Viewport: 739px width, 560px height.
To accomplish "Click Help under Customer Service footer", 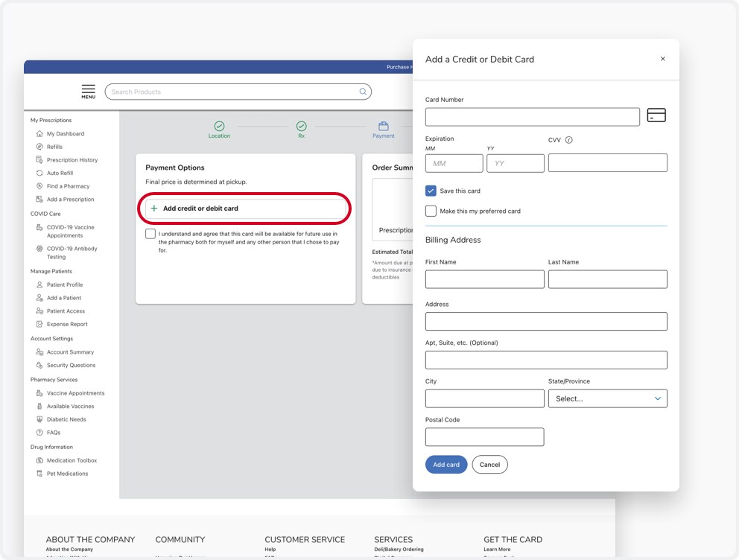I will 270,549.
